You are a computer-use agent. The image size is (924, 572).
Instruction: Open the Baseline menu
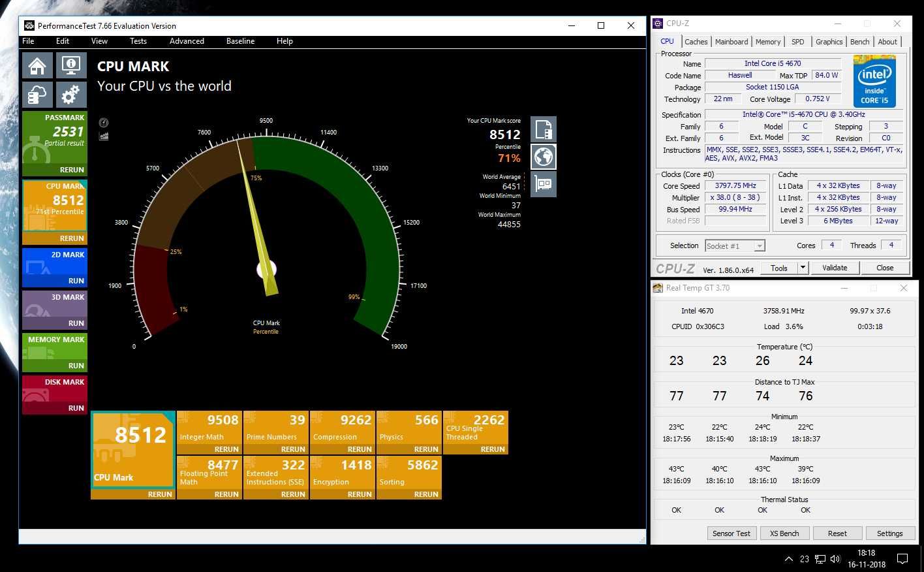point(240,41)
